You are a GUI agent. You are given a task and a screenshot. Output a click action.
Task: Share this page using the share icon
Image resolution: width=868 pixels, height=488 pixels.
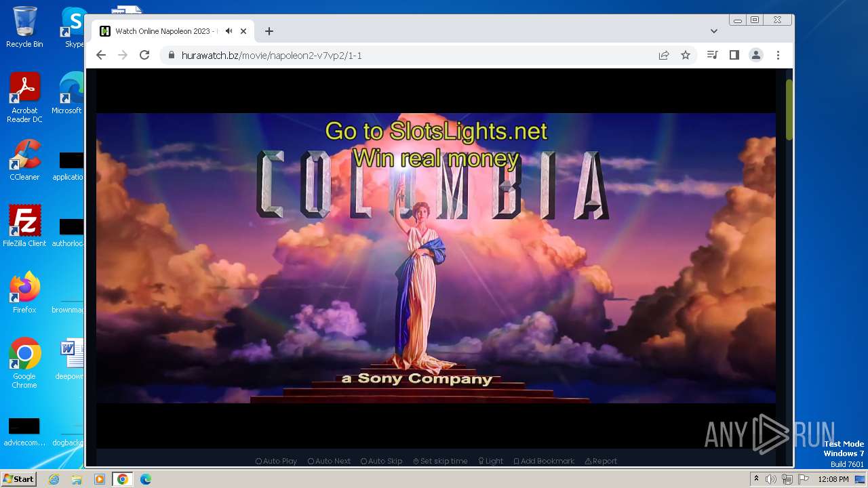pos(664,56)
